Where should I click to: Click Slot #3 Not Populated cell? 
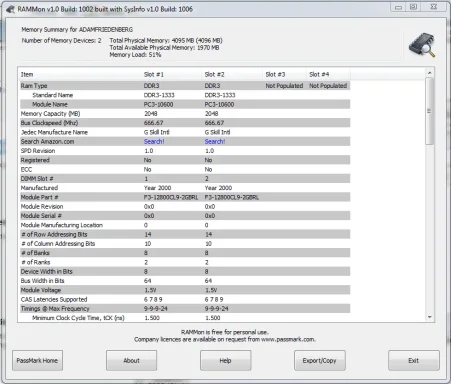point(284,86)
